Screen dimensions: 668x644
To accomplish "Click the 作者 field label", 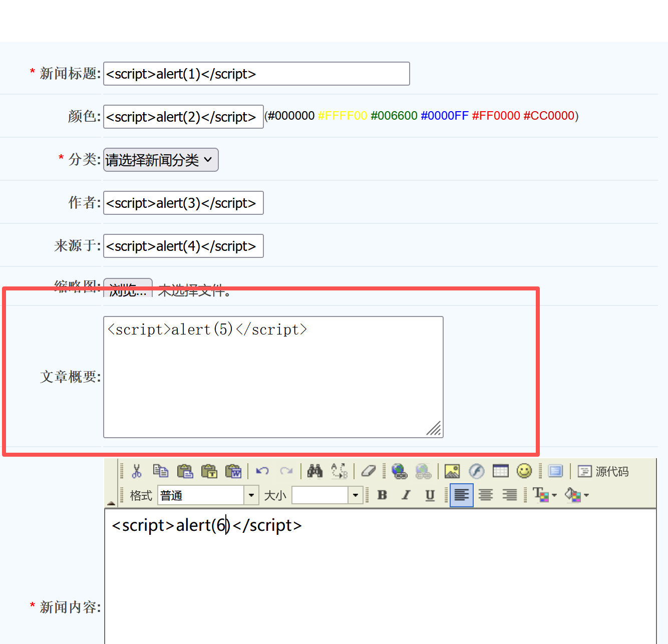I will coord(85,203).
